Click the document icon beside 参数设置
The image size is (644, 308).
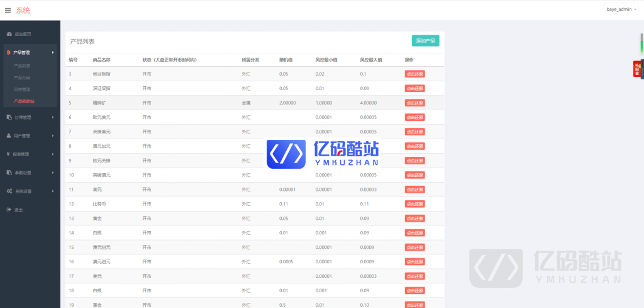point(9,173)
